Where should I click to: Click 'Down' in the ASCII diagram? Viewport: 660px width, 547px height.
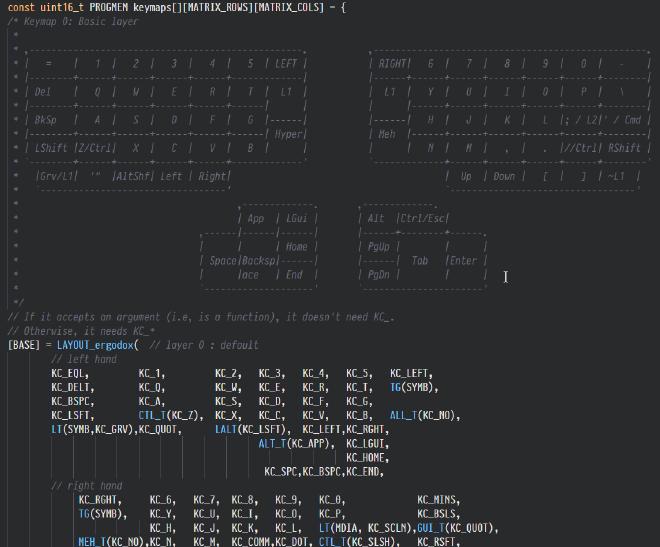(504, 177)
